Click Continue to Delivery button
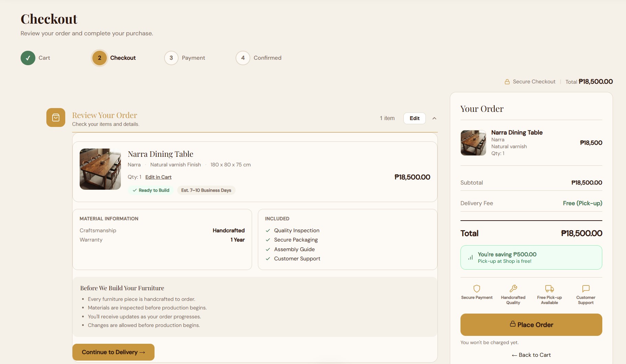Viewport: 626px width, 364px height. (x=113, y=352)
